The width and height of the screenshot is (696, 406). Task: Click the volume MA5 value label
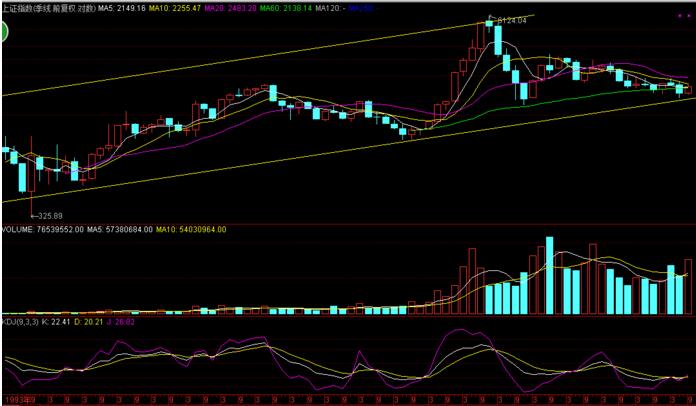(x=120, y=229)
